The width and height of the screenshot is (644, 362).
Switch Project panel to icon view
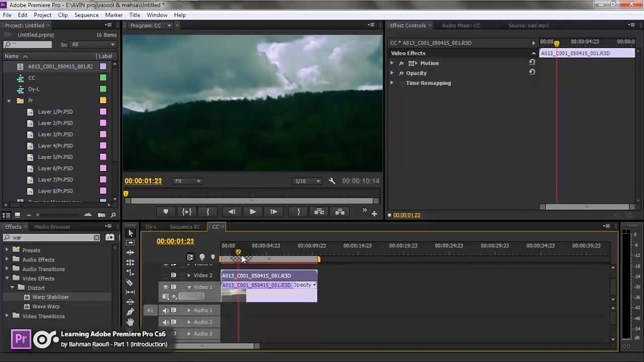[x=17, y=215]
